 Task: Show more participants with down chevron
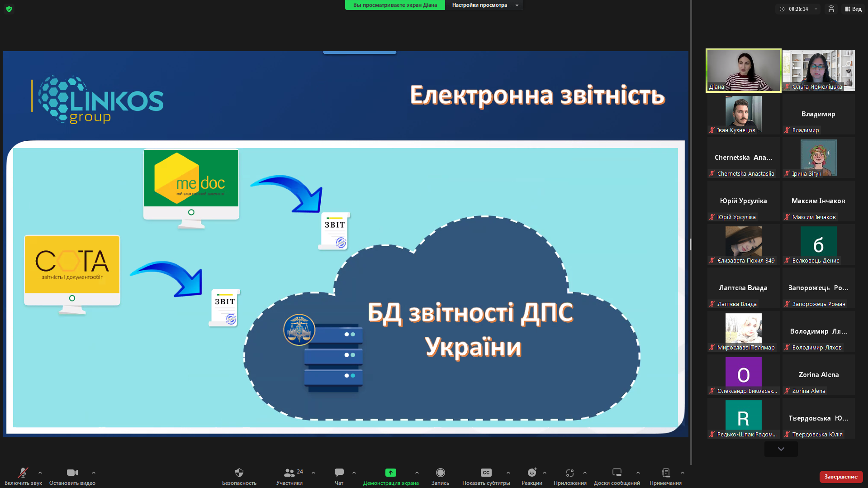781,449
